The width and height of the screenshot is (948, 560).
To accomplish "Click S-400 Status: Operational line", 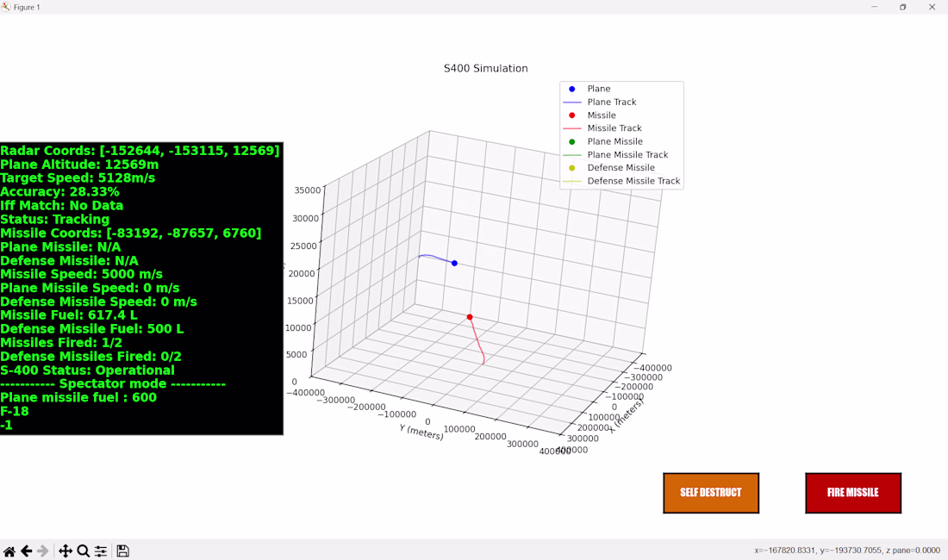I will point(87,370).
